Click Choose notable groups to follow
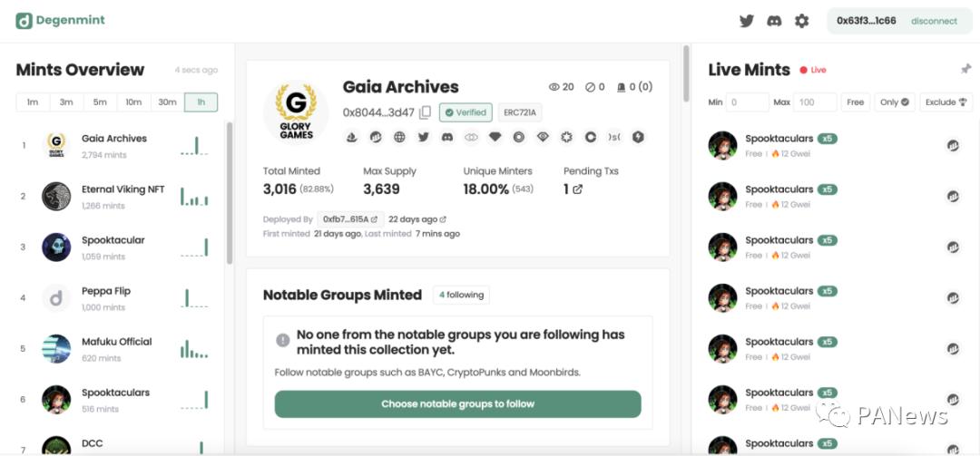 click(x=457, y=403)
